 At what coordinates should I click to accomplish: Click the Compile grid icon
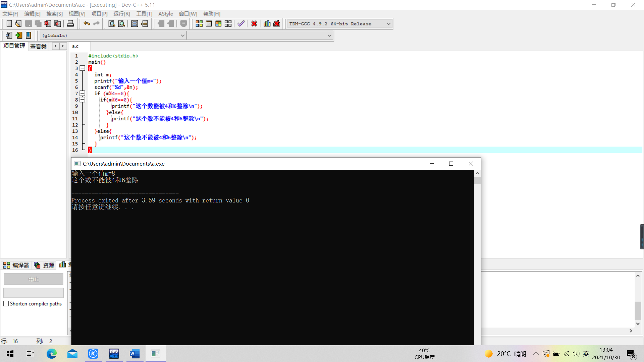point(199,24)
